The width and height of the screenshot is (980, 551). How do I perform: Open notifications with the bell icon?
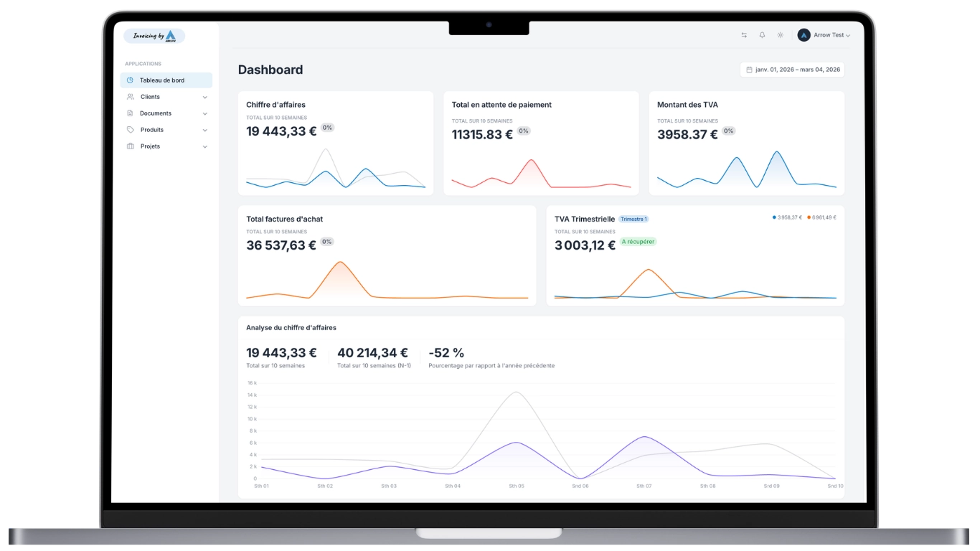pos(762,34)
